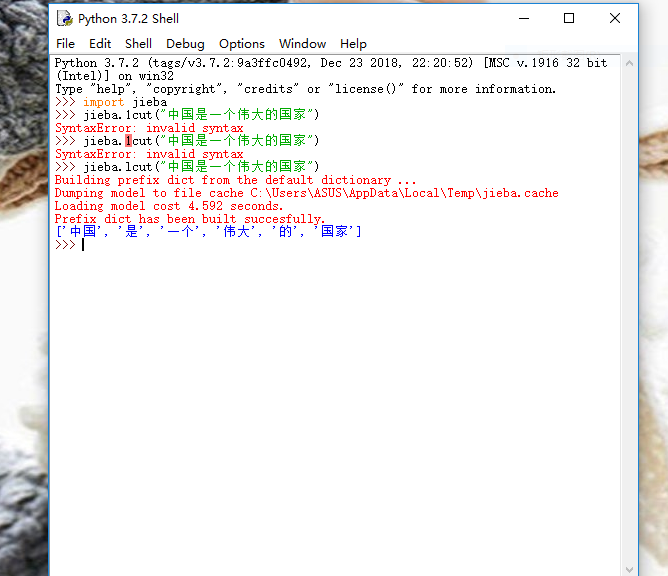Click 'Loading model cost 4.592 seconds.' line
Viewport: 668px width, 576px height.
[169, 206]
